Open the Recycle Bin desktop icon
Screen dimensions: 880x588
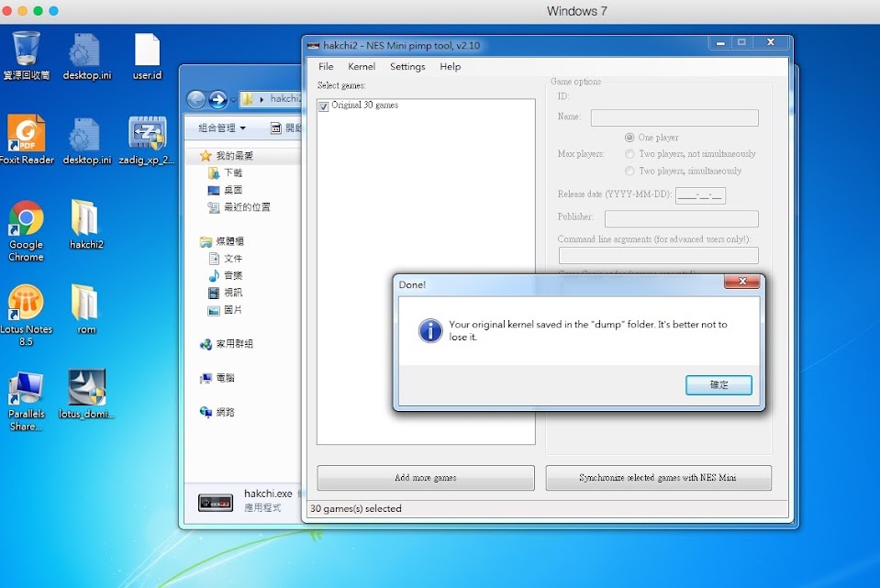pyautogui.click(x=26, y=55)
